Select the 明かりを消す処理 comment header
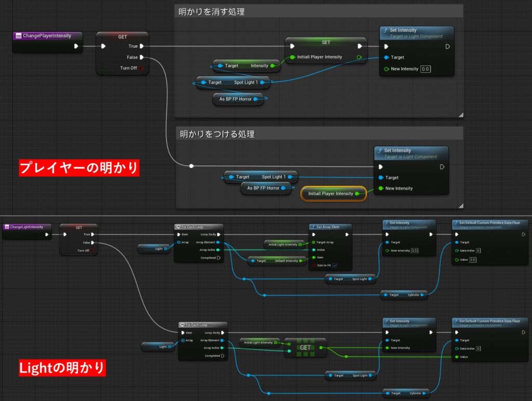This screenshot has width=532, height=401. click(x=318, y=11)
